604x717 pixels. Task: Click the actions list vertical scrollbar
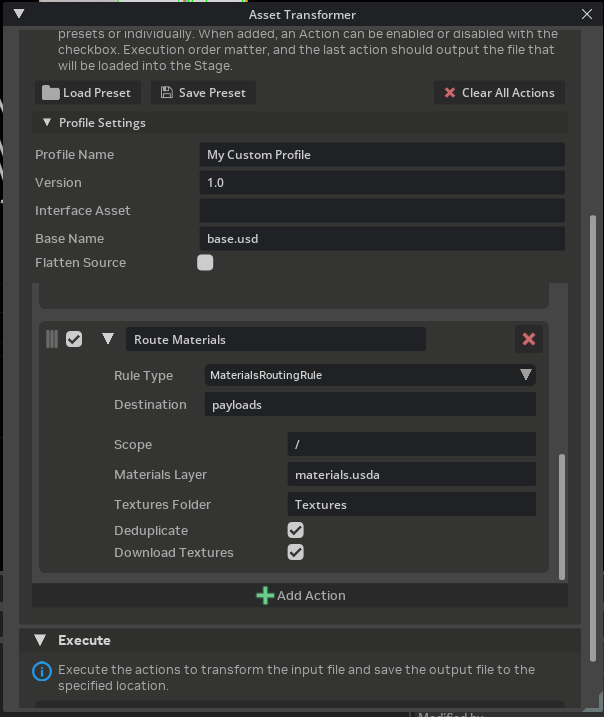tap(561, 515)
